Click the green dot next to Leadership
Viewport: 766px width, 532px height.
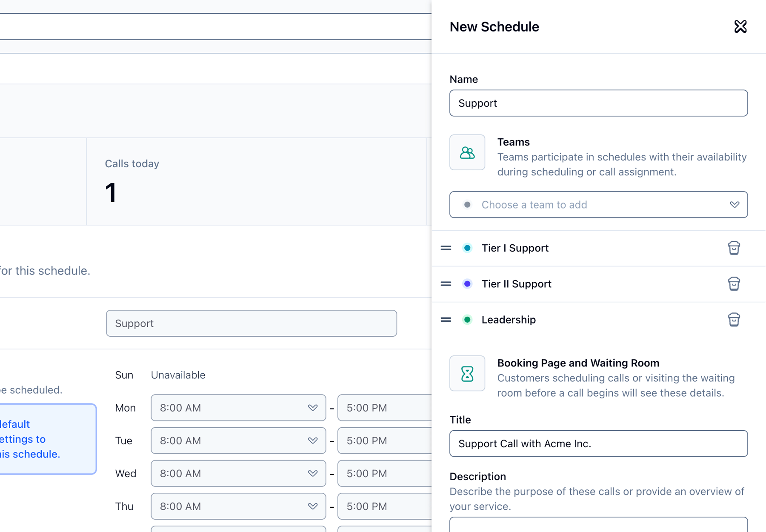(467, 320)
